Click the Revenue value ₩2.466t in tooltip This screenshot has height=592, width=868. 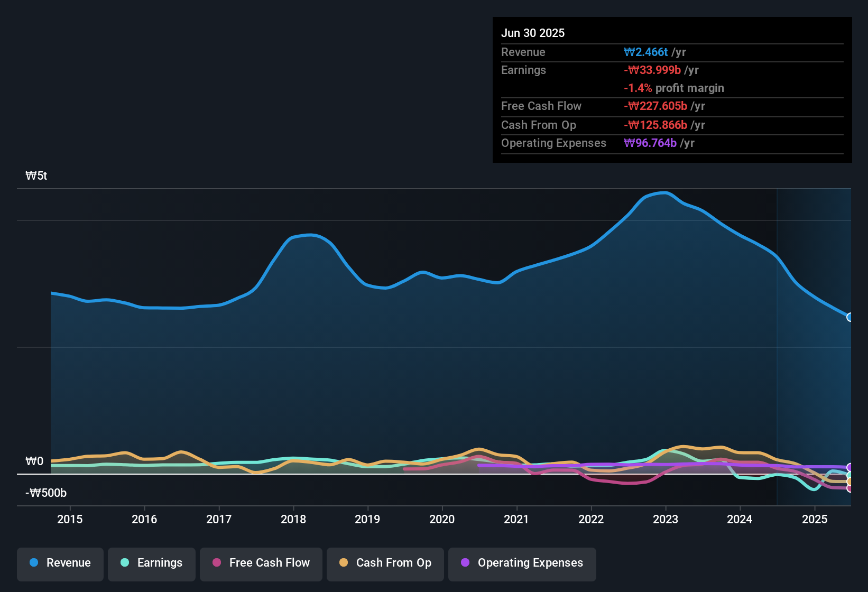pyautogui.click(x=646, y=52)
